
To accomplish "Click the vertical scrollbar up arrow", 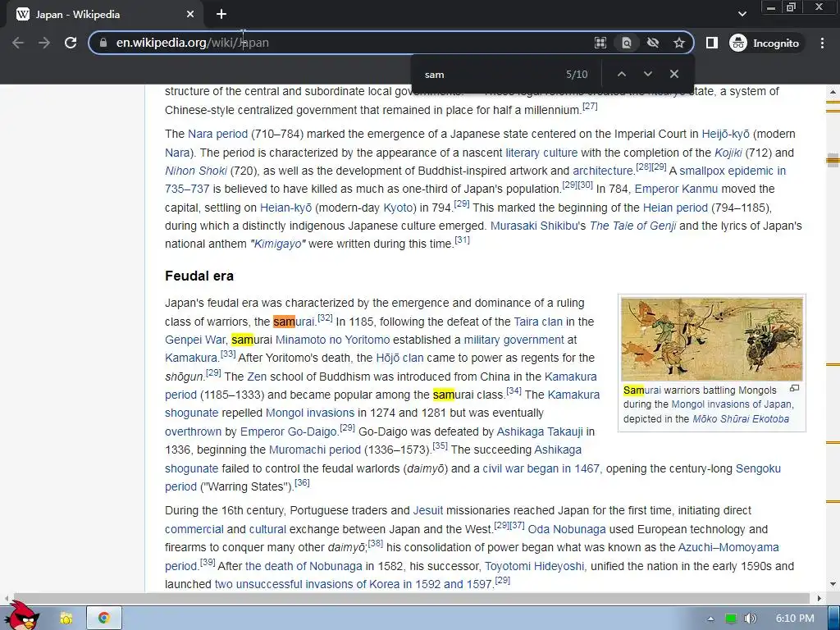I will pos(833,92).
